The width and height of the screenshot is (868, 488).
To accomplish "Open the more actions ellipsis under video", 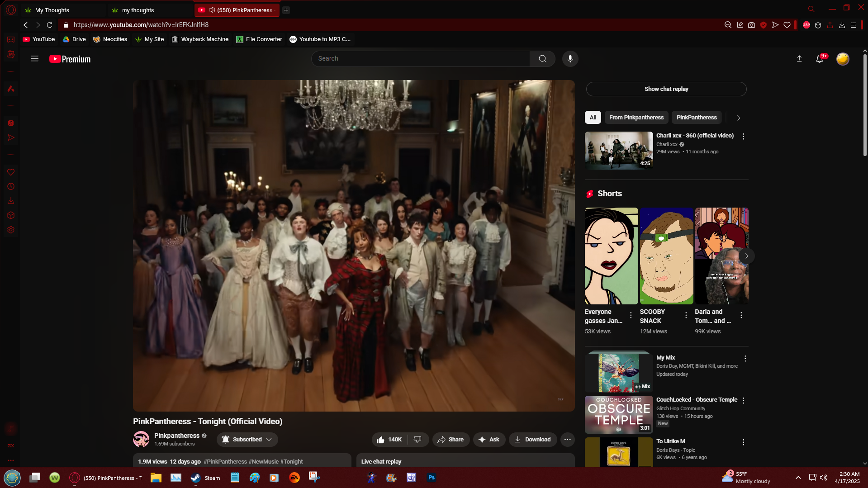I will point(567,439).
